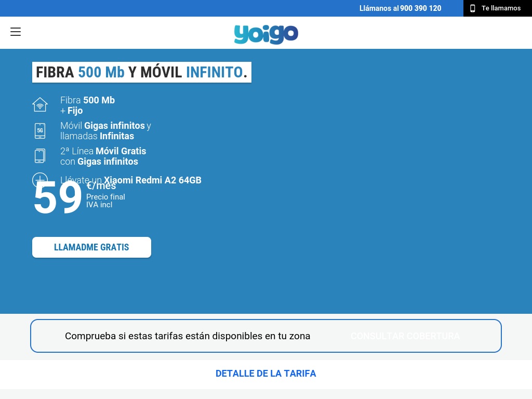This screenshot has width=532, height=399.
Task: Click the Precio final IVA incl text
Action: click(105, 201)
